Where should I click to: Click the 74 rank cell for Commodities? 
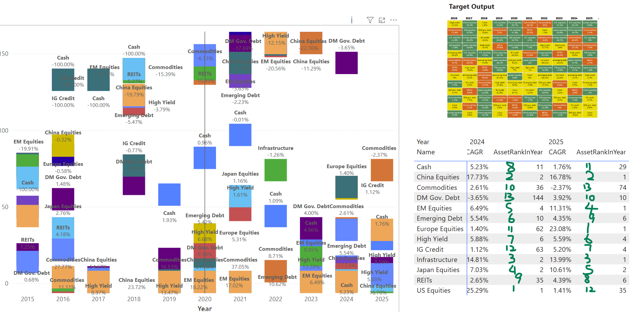tap(622, 187)
